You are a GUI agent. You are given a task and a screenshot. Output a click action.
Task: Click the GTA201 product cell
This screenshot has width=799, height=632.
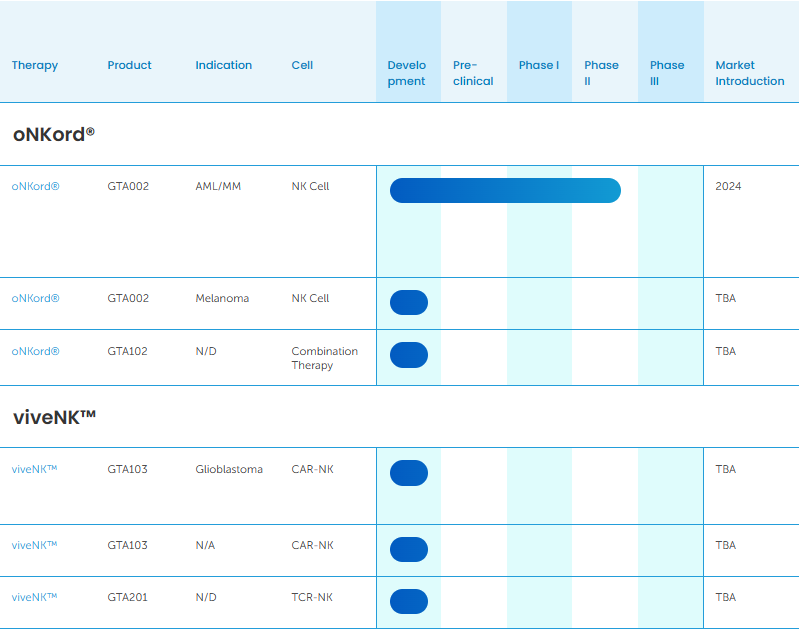(x=127, y=597)
